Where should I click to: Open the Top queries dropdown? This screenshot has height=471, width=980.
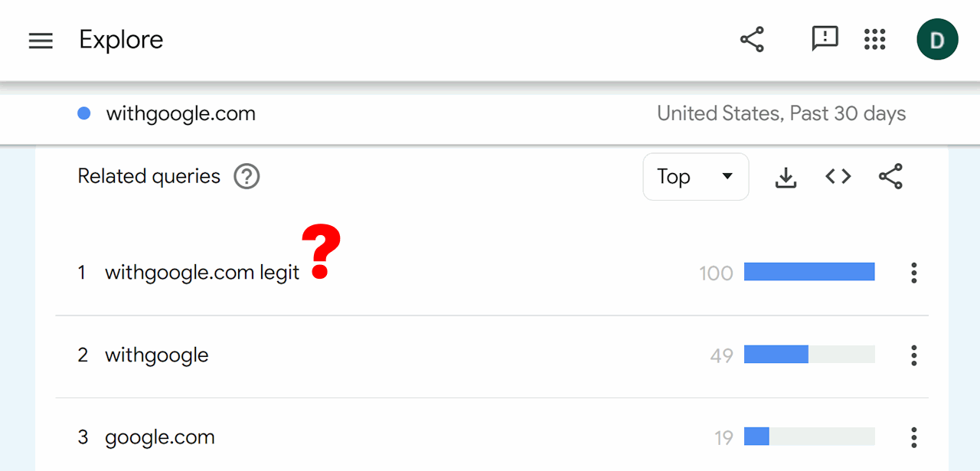(x=695, y=176)
